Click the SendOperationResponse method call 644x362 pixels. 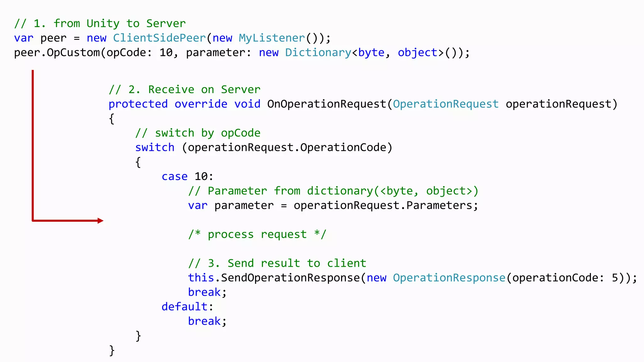290,278
